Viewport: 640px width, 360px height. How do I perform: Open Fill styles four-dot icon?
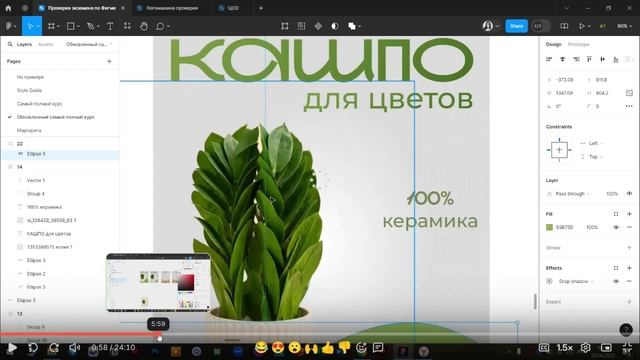click(616, 214)
